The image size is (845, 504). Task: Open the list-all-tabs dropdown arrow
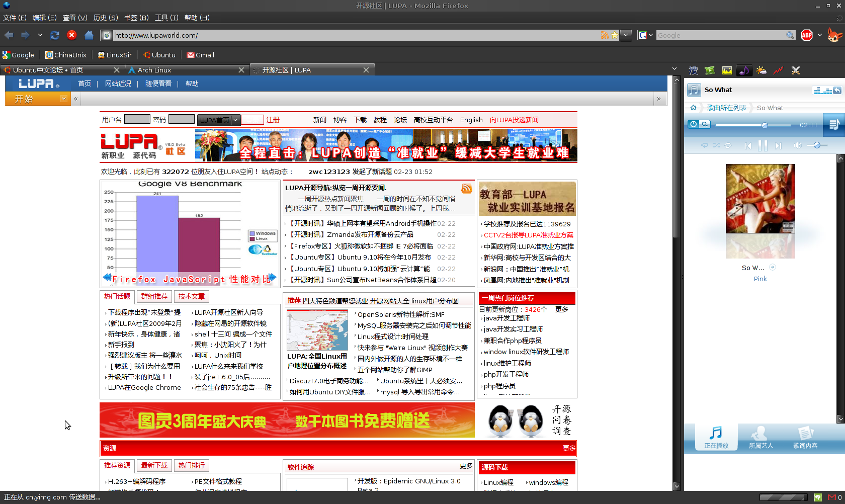[x=674, y=69]
